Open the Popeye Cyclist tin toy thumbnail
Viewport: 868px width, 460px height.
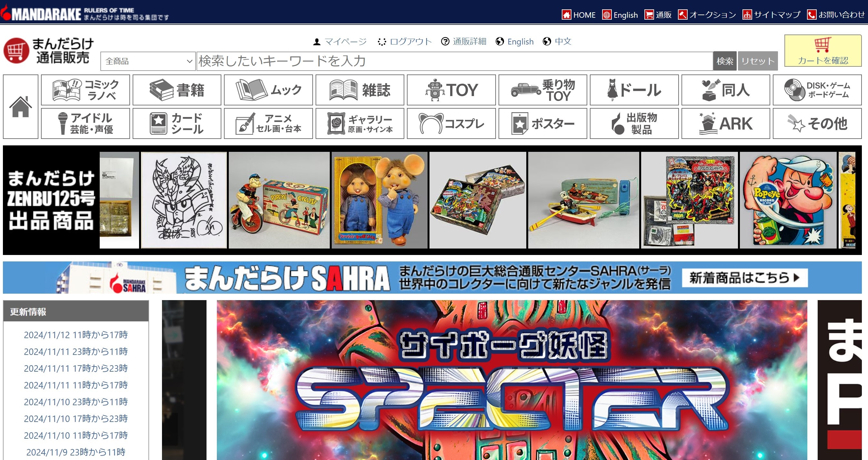click(x=279, y=200)
